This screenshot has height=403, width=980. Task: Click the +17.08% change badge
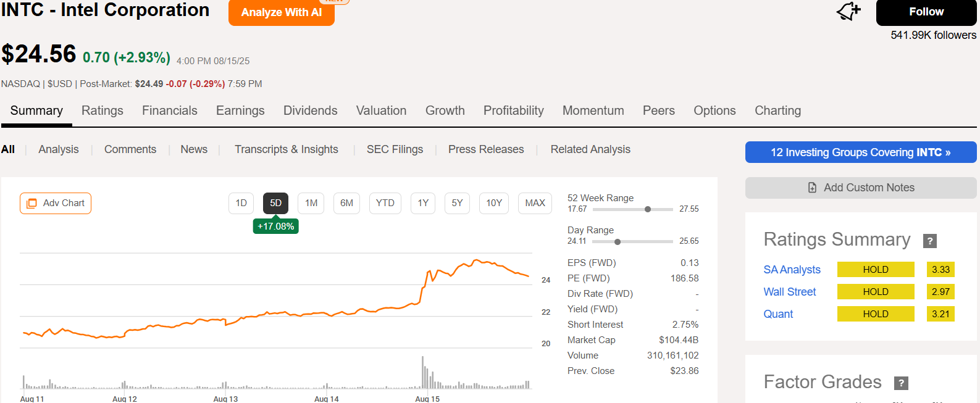[x=275, y=226]
